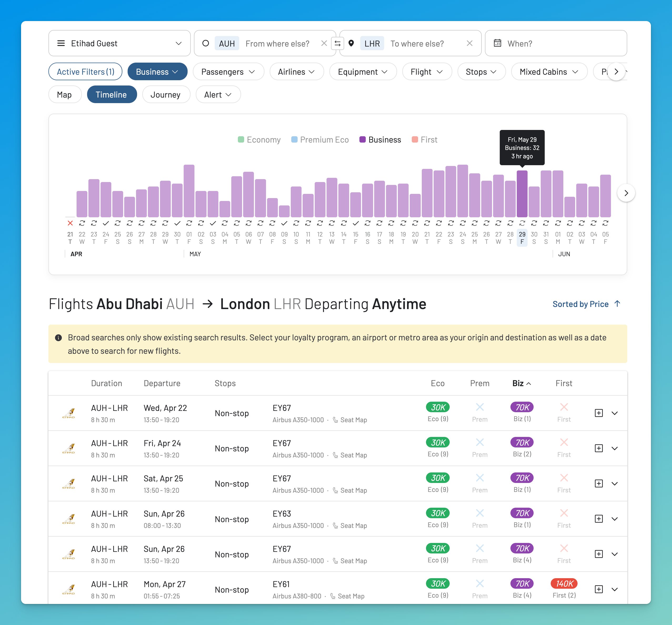Open the Mixed Cabins dropdown

point(549,71)
